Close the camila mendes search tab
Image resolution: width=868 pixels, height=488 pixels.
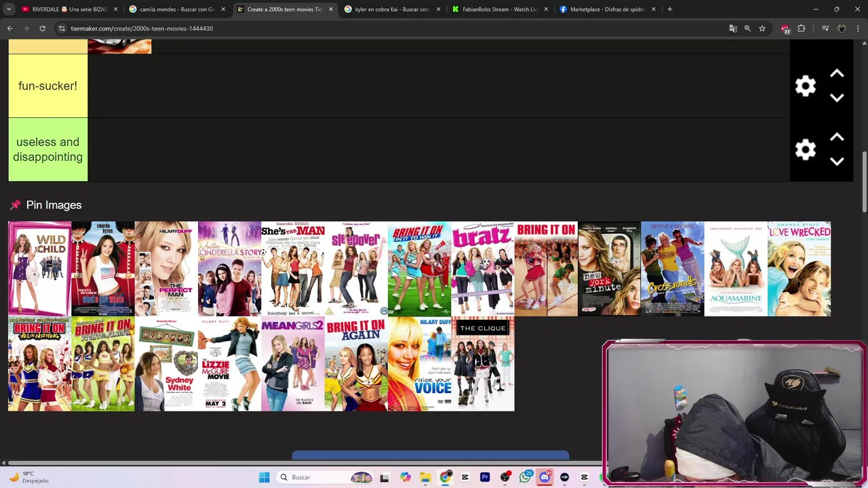point(223,9)
